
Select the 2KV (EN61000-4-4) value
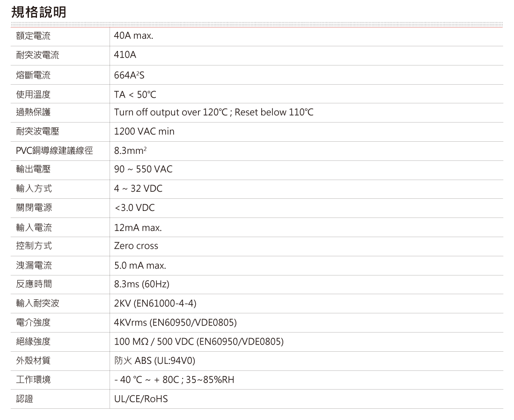[x=155, y=304]
